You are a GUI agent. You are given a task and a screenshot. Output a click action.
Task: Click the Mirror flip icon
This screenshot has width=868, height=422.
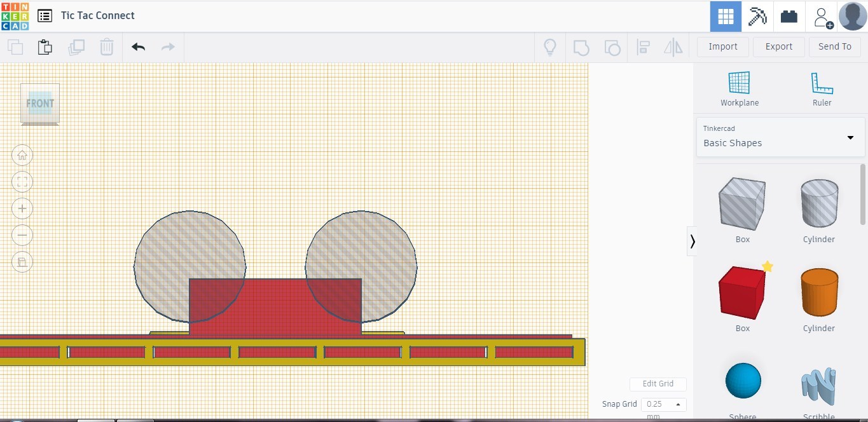673,47
